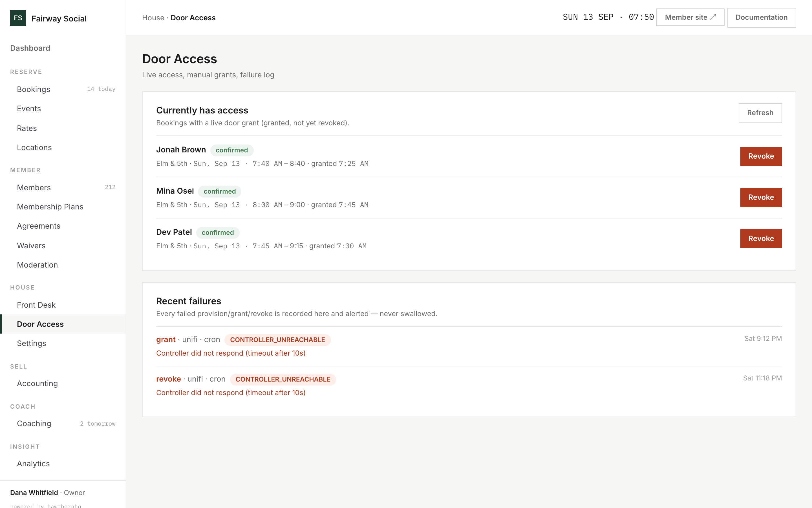Click the 14 today bookings count
The height and width of the screenshot is (508, 812).
click(x=101, y=89)
